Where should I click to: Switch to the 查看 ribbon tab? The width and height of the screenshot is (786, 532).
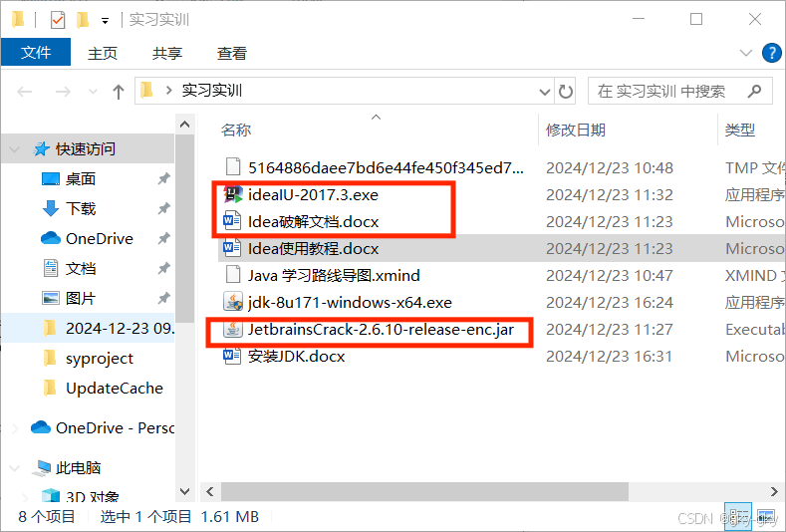231,53
